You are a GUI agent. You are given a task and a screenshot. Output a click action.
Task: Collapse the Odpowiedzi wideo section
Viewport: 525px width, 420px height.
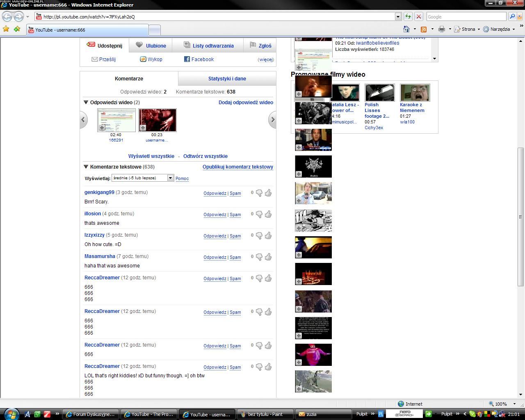click(86, 102)
